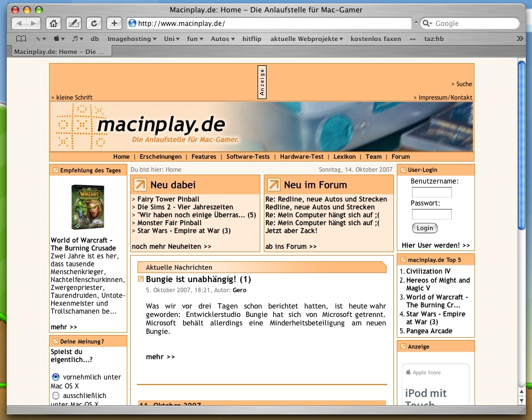Open the address bar history dropdown arrow
The width and height of the screenshot is (532, 420).
click(416, 23)
